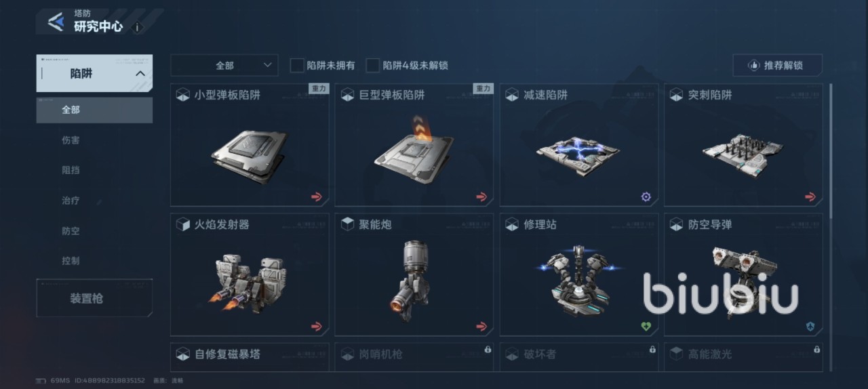Open the info icon beside 研究中心
Screen dimensions: 868x389
click(x=138, y=27)
